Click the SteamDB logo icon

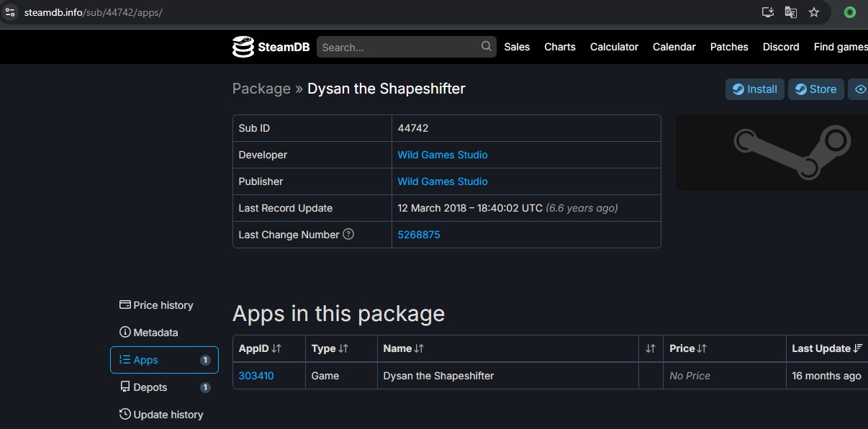pyautogui.click(x=243, y=47)
